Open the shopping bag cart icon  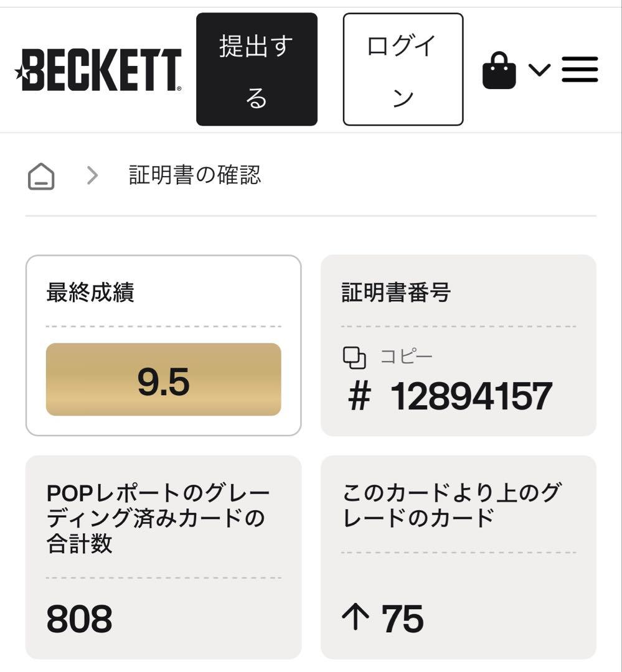(x=499, y=70)
